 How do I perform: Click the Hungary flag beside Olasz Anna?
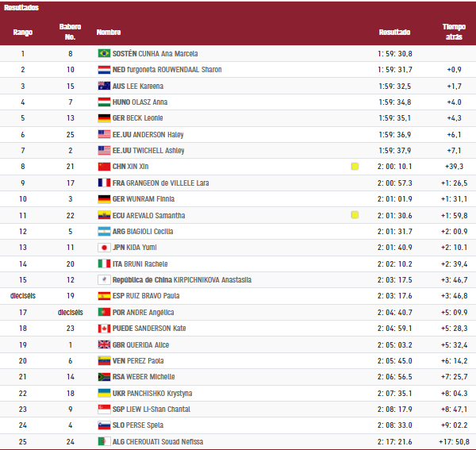pyautogui.click(x=103, y=102)
